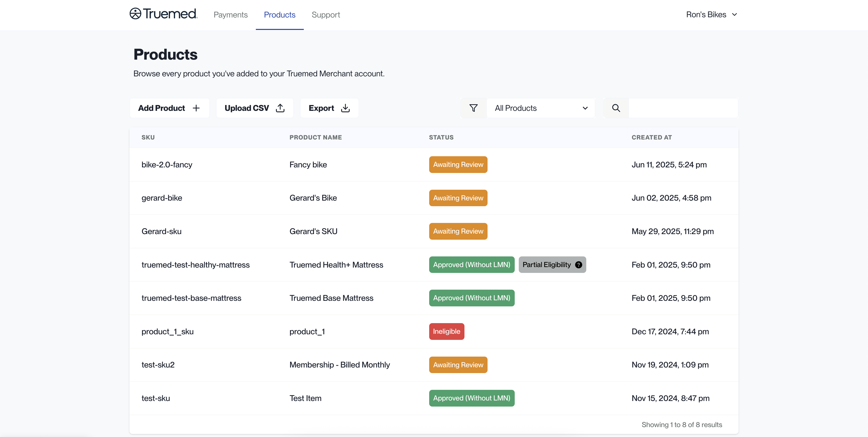This screenshot has width=868, height=437.
Task: Click the plus icon on Add Product
Action: [x=196, y=108]
